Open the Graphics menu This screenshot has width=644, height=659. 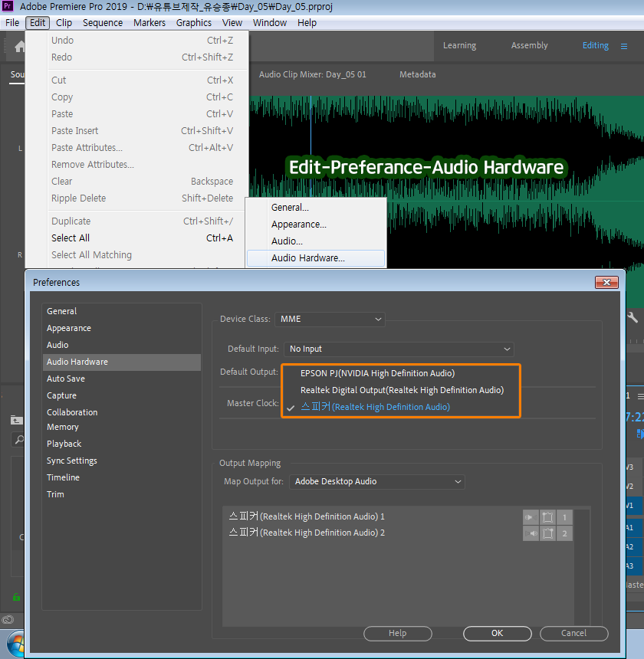point(193,23)
